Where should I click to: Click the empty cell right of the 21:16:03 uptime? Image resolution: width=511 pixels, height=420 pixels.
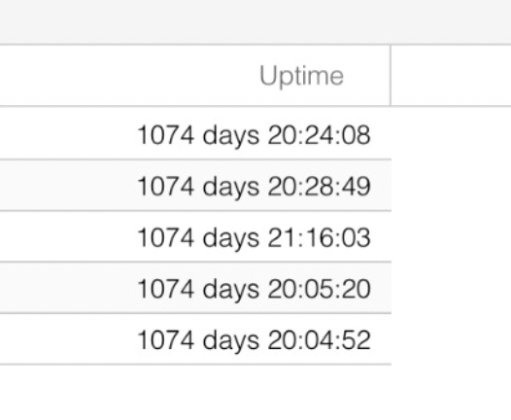452,236
